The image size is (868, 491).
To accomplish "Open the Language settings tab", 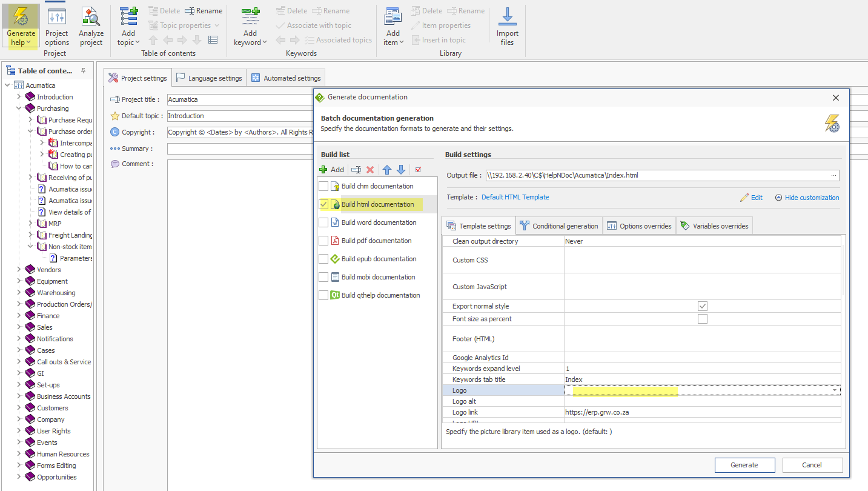I will [209, 78].
